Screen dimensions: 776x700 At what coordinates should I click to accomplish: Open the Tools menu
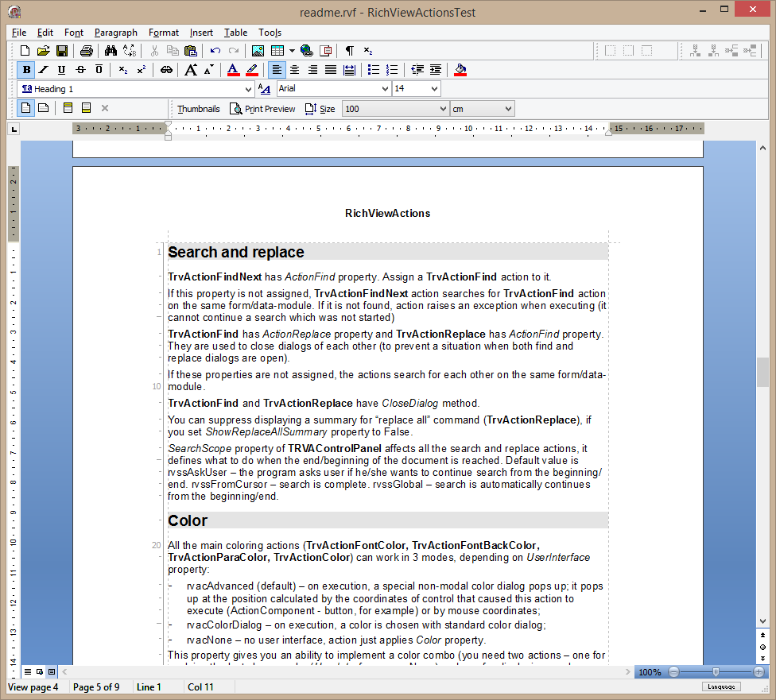[x=270, y=33]
